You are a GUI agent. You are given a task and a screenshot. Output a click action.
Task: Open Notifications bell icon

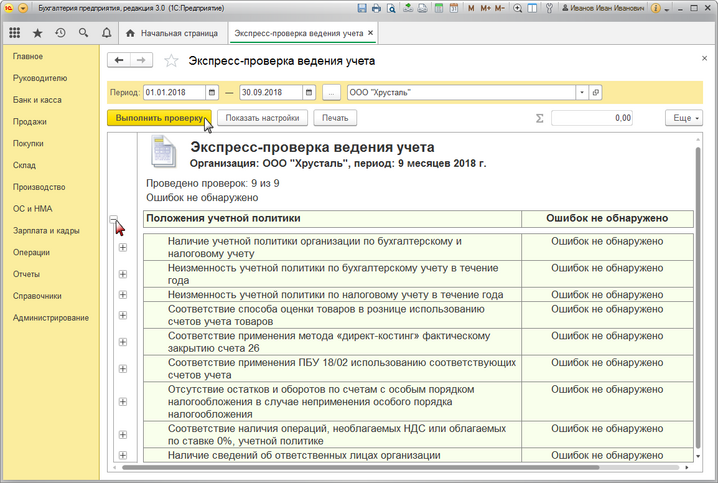pos(106,33)
